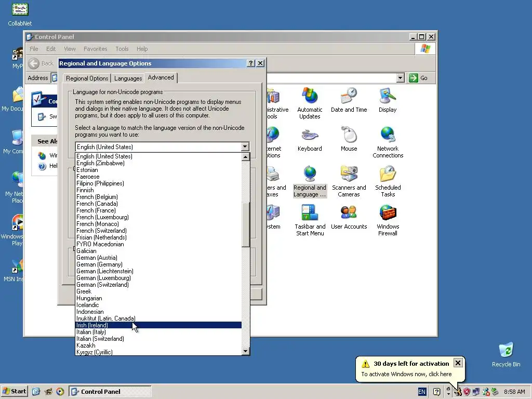Click the activation balloon message text

[x=406, y=374]
